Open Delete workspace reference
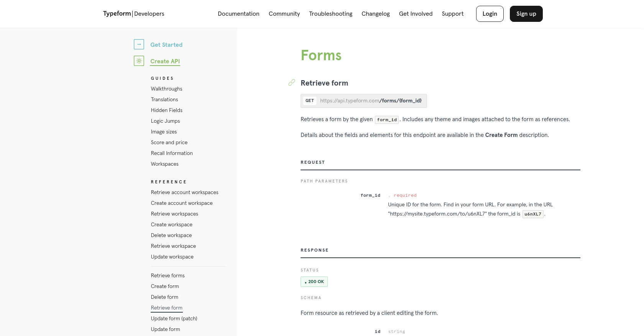 click(171, 235)
